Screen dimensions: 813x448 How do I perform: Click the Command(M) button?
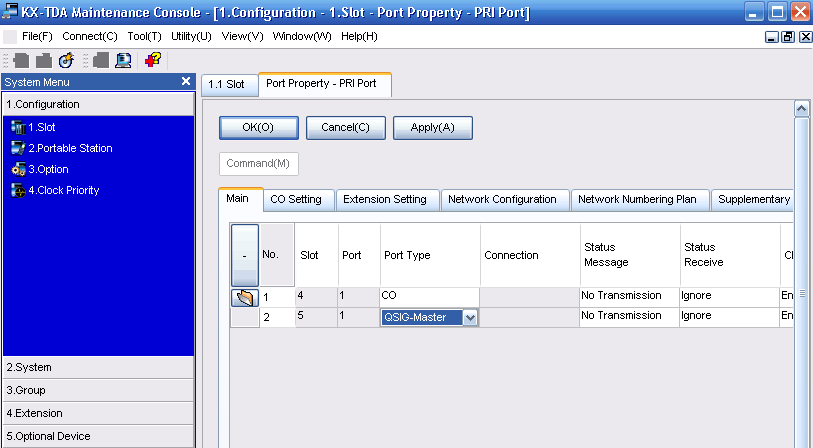(x=259, y=164)
